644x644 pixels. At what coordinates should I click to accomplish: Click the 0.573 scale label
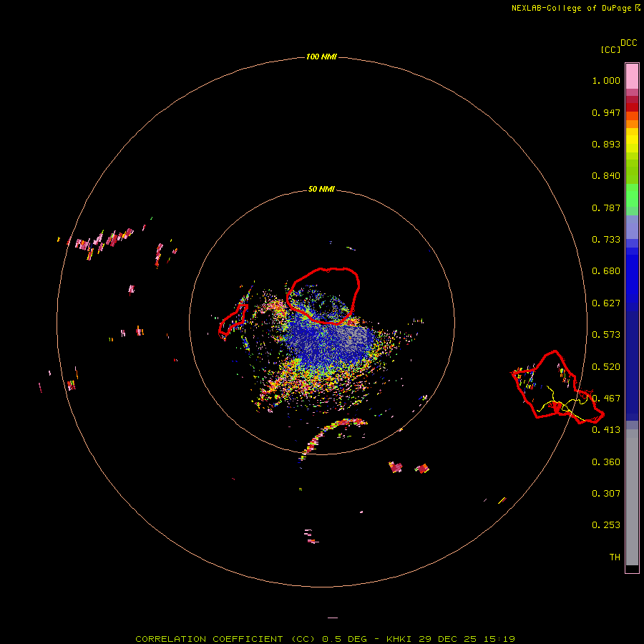pyautogui.click(x=606, y=335)
